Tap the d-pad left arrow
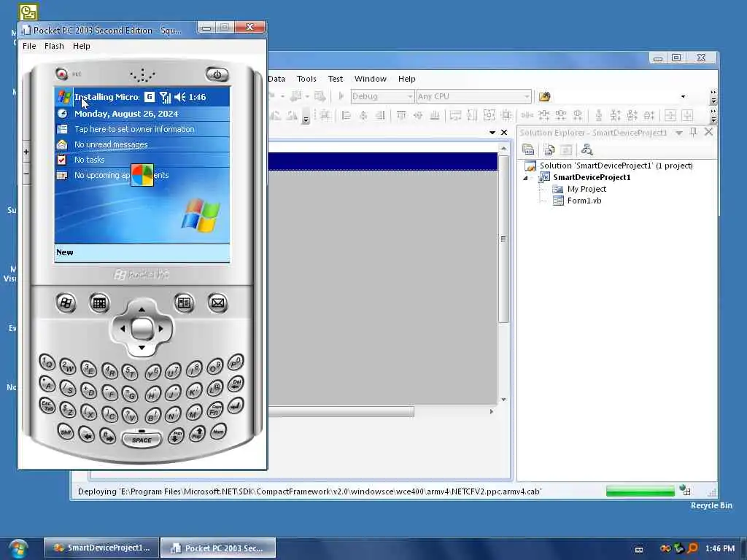Image resolution: width=747 pixels, height=560 pixels. tap(123, 329)
